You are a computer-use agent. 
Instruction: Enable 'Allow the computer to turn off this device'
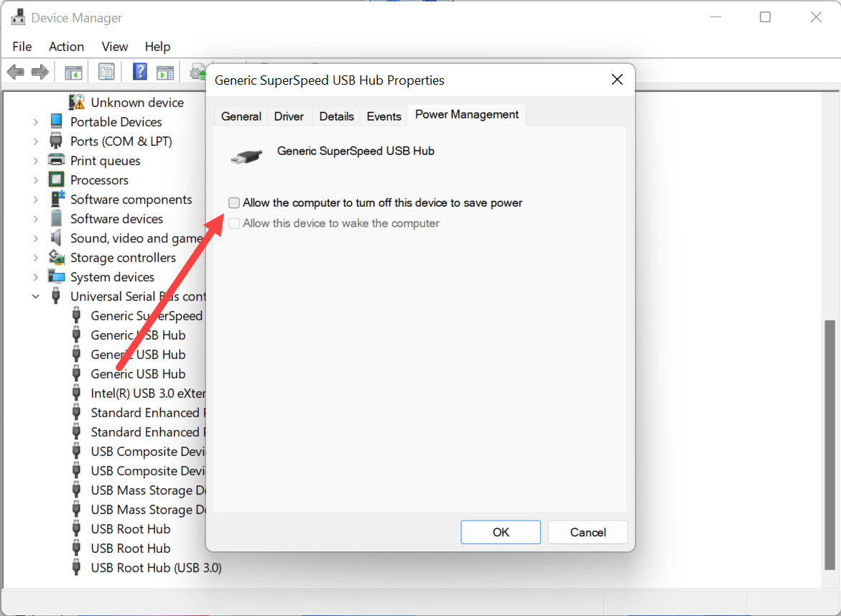point(234,203)
